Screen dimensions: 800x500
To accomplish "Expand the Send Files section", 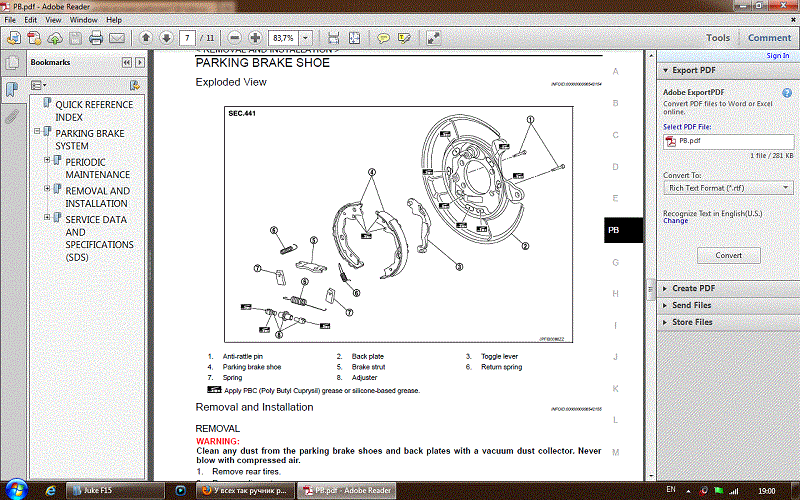I will click(x=665, y=305).
